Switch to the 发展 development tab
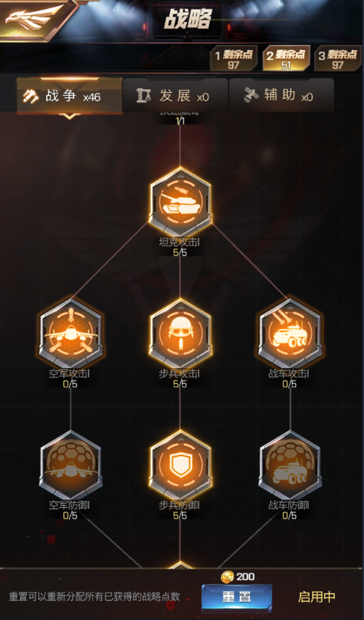The width and height of the screenshot is (364, 620). click(x=175, y=95)
